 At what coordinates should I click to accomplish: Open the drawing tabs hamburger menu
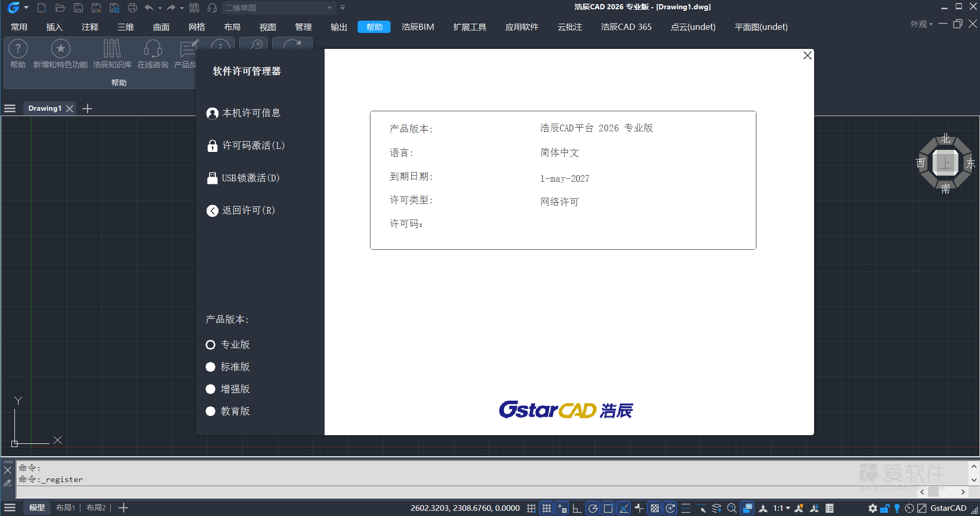pos(10,109)
